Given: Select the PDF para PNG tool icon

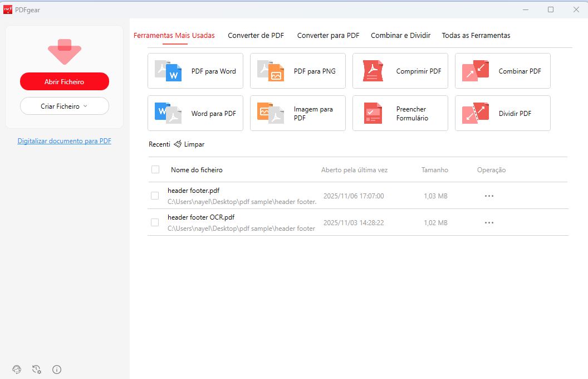Looking at the screenshot, I should click(x=271, y=71).
